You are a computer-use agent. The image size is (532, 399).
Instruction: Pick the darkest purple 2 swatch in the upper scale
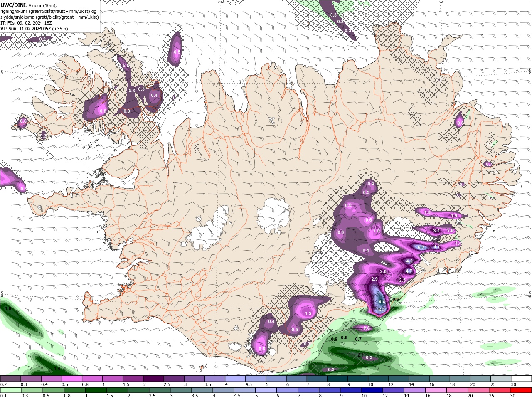pos(153,379)
